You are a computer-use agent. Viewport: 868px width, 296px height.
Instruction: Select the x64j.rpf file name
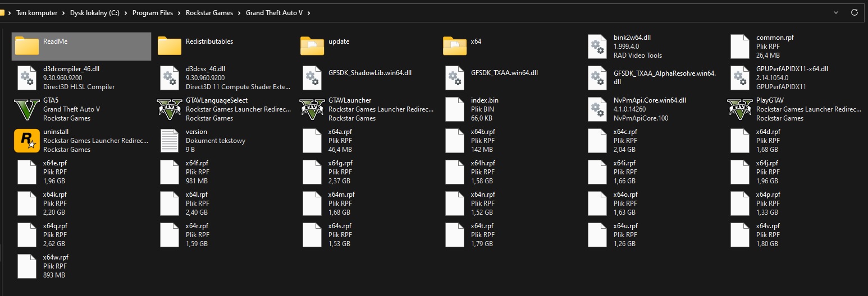point(767,163)
